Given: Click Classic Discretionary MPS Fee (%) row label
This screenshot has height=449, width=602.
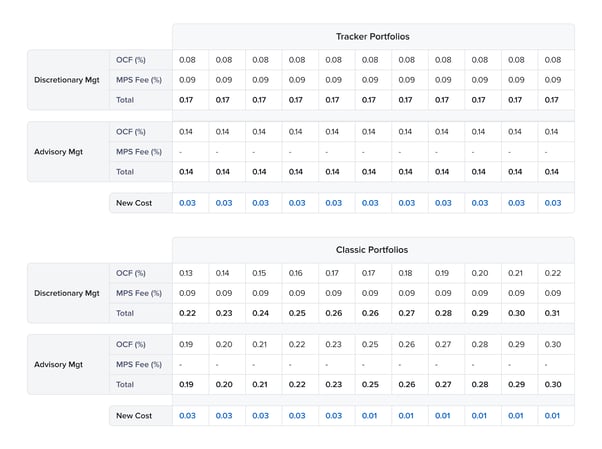Looking at the screenshot, I should pos(139,293).
